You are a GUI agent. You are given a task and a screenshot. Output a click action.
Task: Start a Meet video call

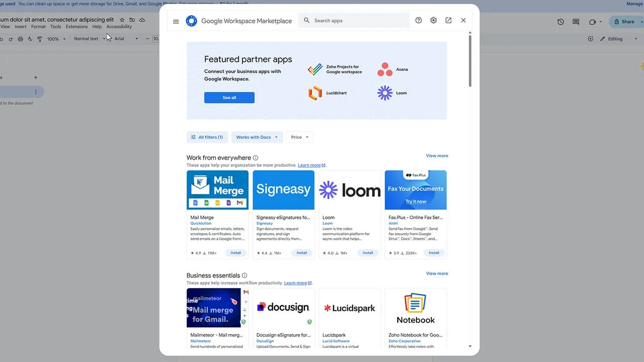coord(592,22)
